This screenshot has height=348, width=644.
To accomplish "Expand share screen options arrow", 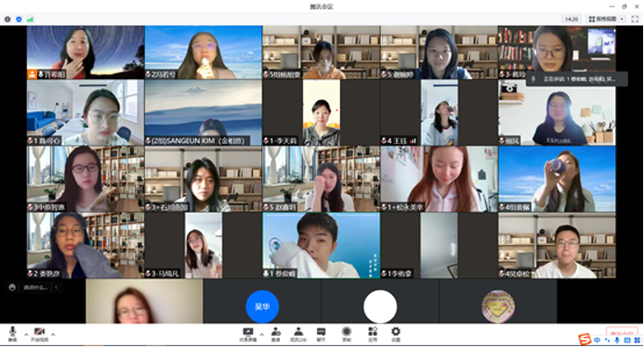I will click(262, 334).
